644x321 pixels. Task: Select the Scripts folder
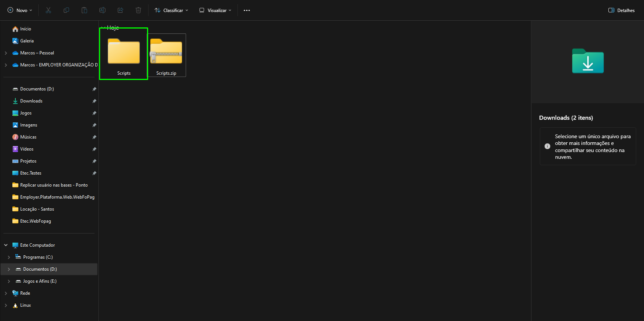click(x=124, y=54)
